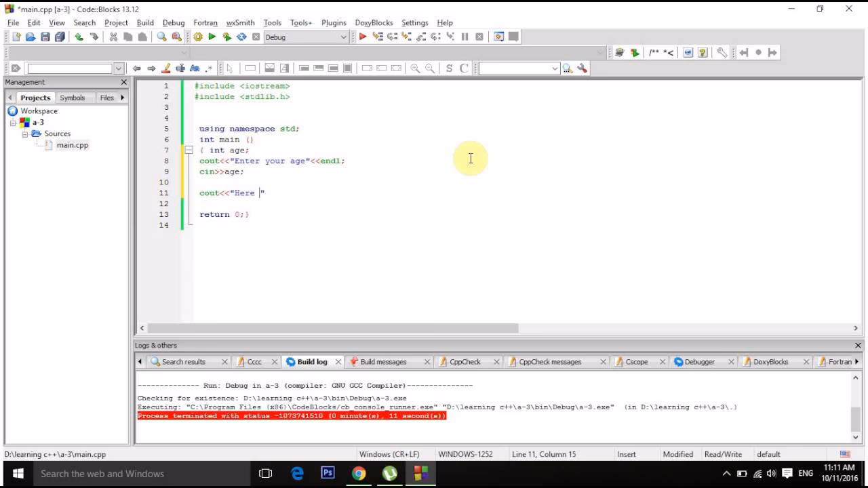868x488 pixels.
Task: Collapse the Sources folder in project tree
Action: click(x=25, y=134)
